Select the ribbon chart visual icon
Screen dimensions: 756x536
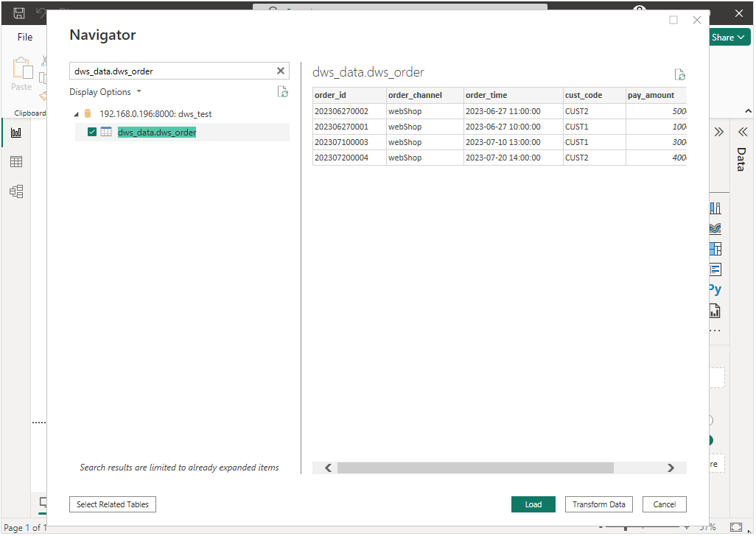tap(715, 228)
